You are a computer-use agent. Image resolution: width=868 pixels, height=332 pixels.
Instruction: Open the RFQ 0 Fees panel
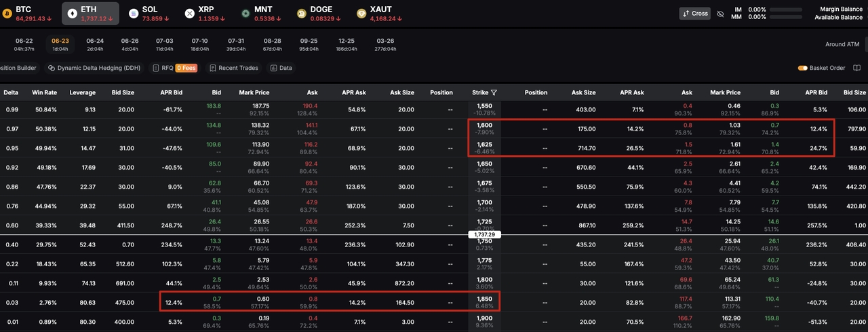tap(175, 68)
